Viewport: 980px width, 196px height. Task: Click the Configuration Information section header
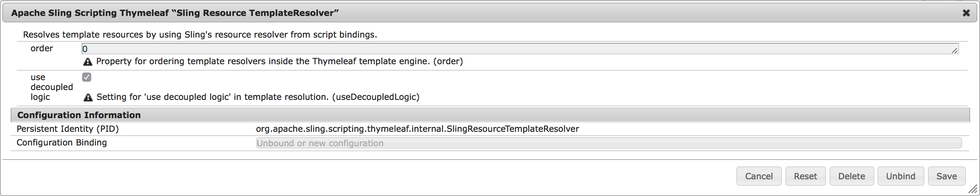click(x=79, y=115)
